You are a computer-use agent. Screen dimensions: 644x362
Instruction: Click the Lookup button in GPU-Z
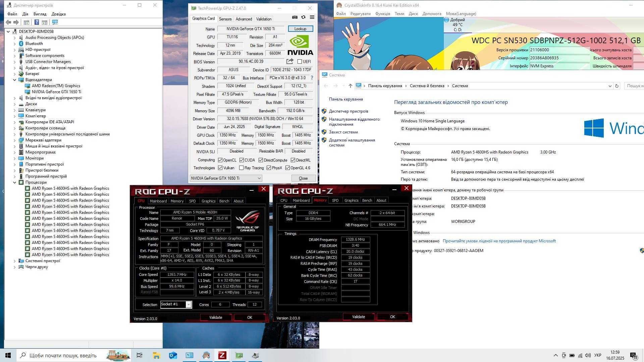click(x=300, y=29)
